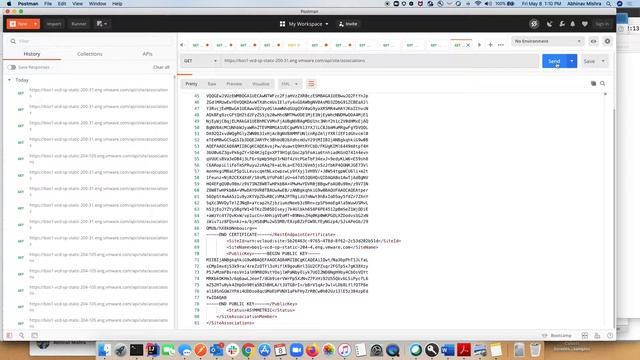This screenshot has height=360, width=640.
Task: Select the Raw response view
Action: [x=212, y=84]
